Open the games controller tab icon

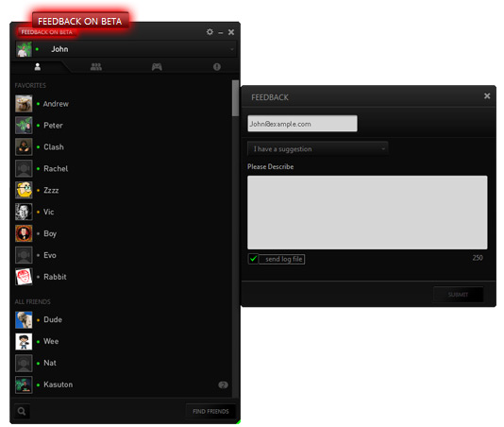[x=157, y=67]
